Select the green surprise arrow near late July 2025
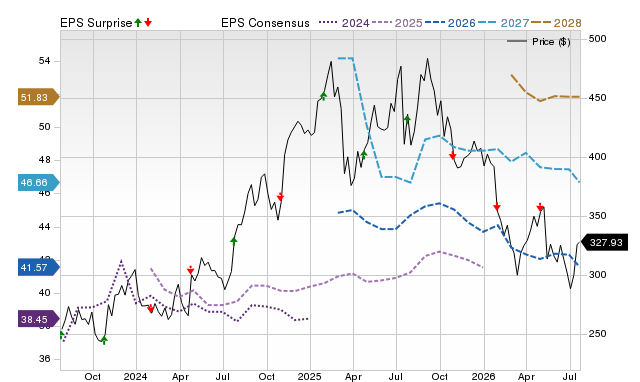The width and height of the screenshot is (640, 382). [x=407, y=119]
